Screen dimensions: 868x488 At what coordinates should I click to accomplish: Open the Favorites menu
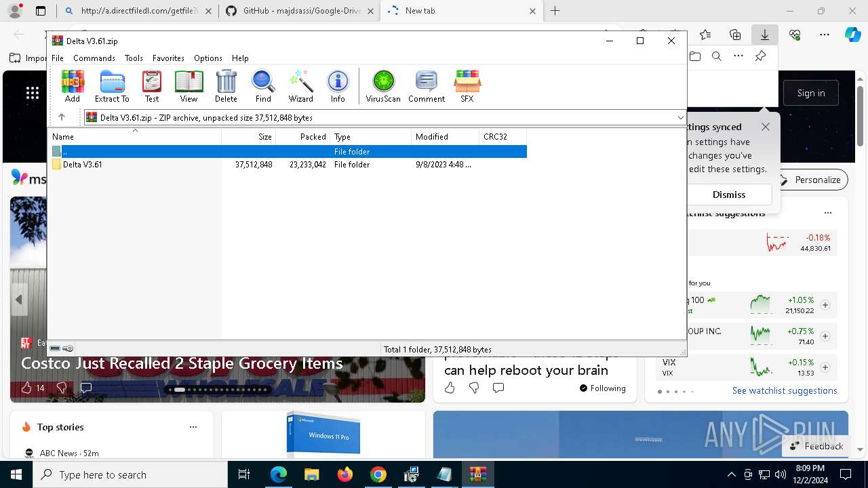(168, 58)
